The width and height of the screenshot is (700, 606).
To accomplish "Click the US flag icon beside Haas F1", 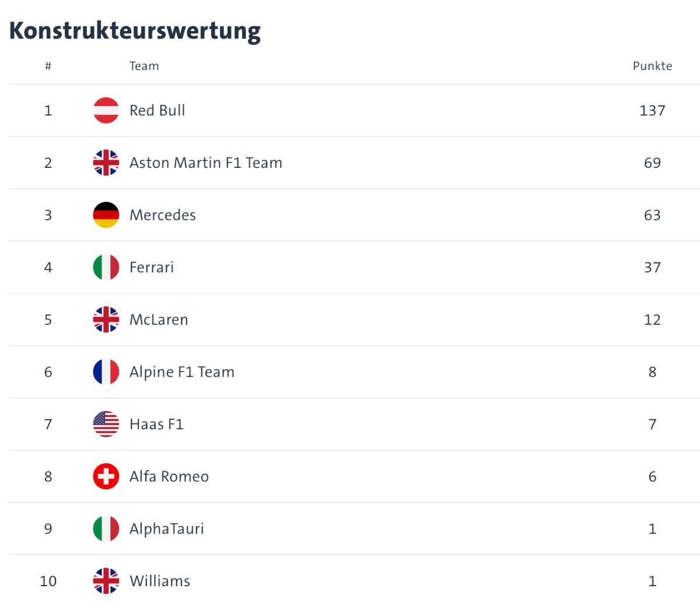I will tap(106, 424).
